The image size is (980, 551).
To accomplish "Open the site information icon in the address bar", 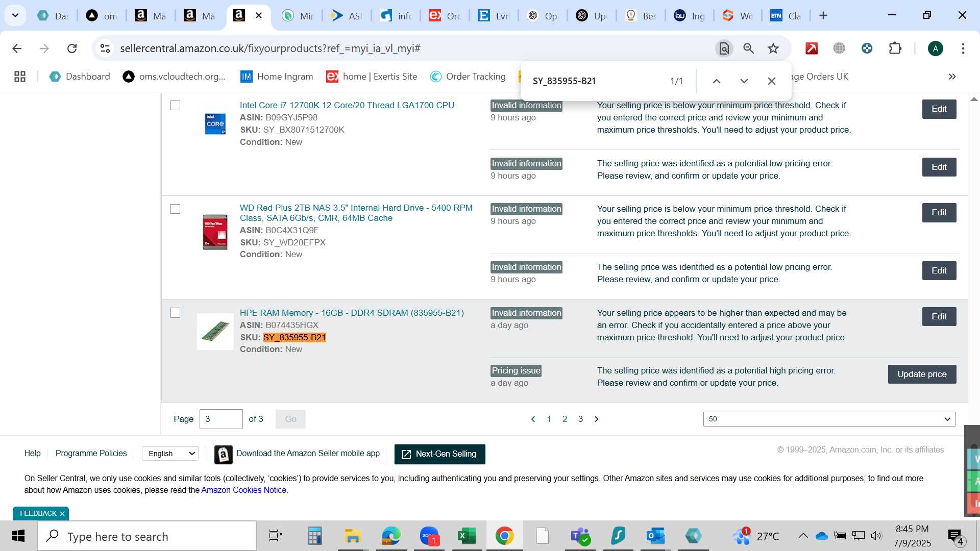I will click(x=105, y=48).
